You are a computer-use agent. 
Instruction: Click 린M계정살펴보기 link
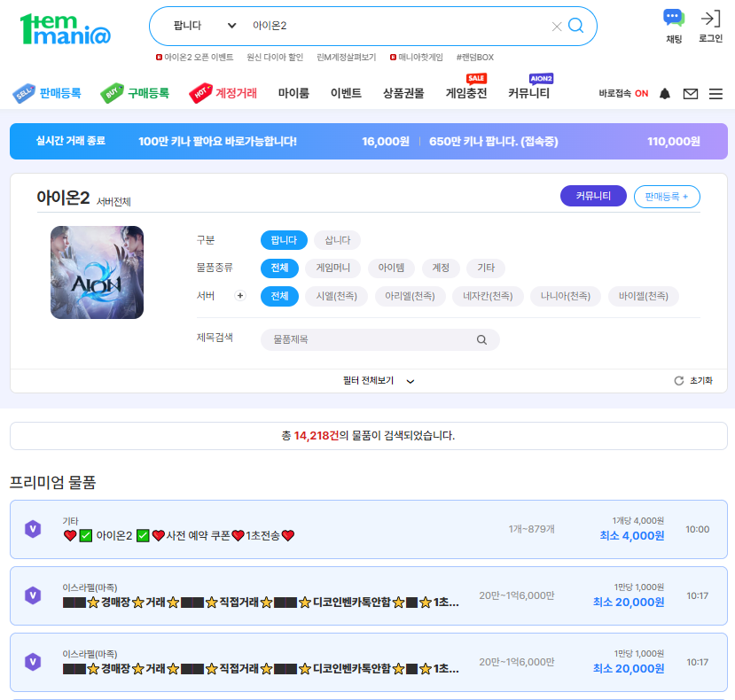point(346,58)
